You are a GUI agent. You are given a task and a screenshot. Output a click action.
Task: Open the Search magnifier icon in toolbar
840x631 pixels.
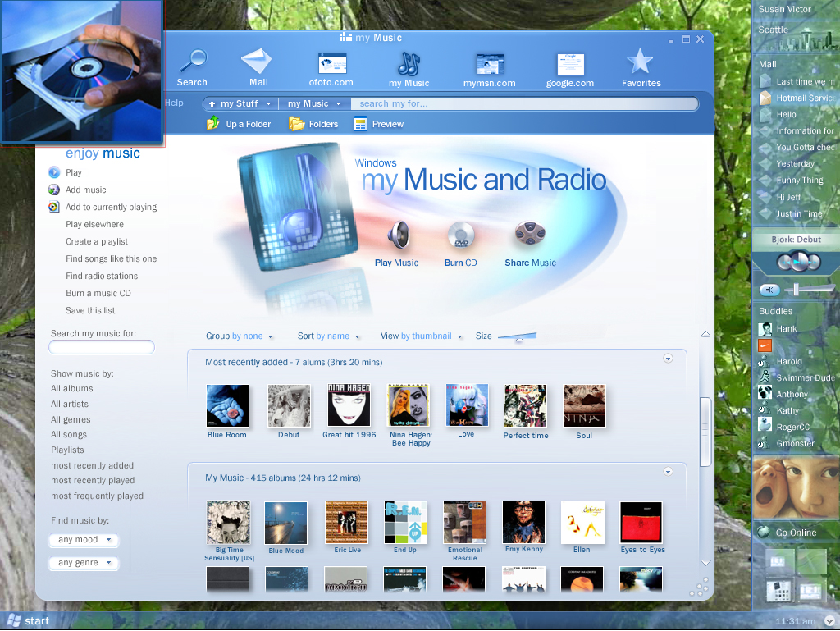(x=193, y=61)
